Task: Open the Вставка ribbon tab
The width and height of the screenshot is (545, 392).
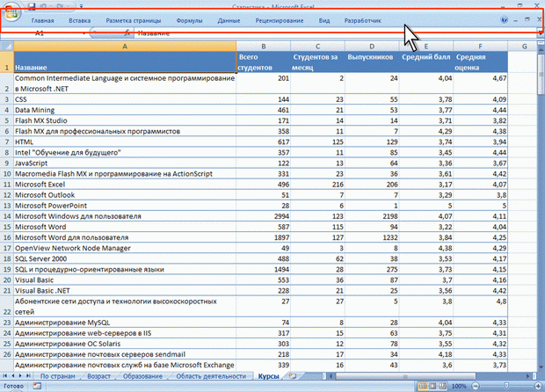Action: point(80,20)
